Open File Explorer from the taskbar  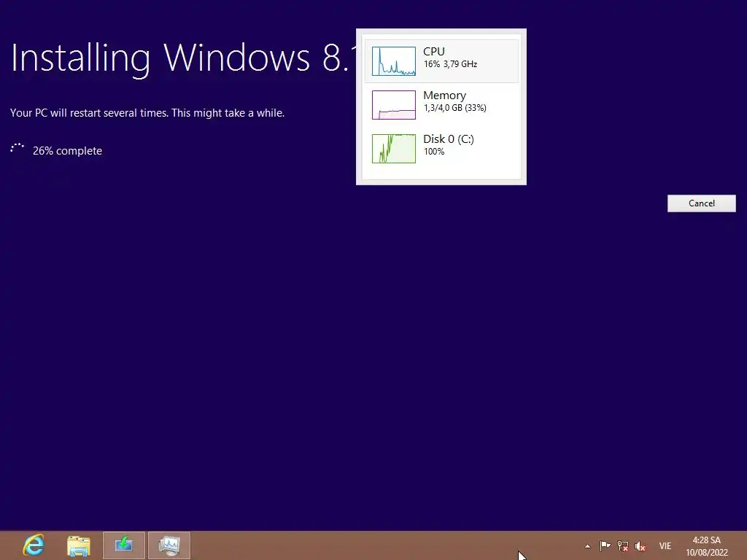click(x=79, y=545)
